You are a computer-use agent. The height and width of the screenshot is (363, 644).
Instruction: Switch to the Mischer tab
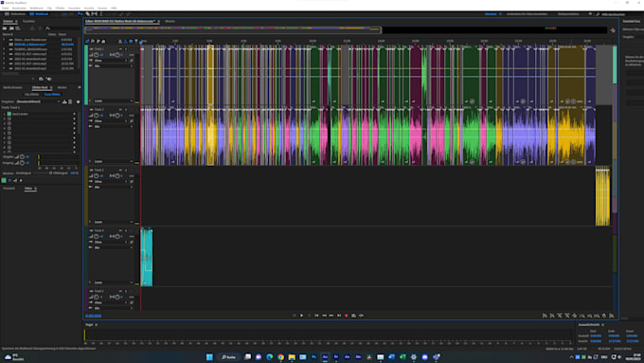[x=170, y=21]
